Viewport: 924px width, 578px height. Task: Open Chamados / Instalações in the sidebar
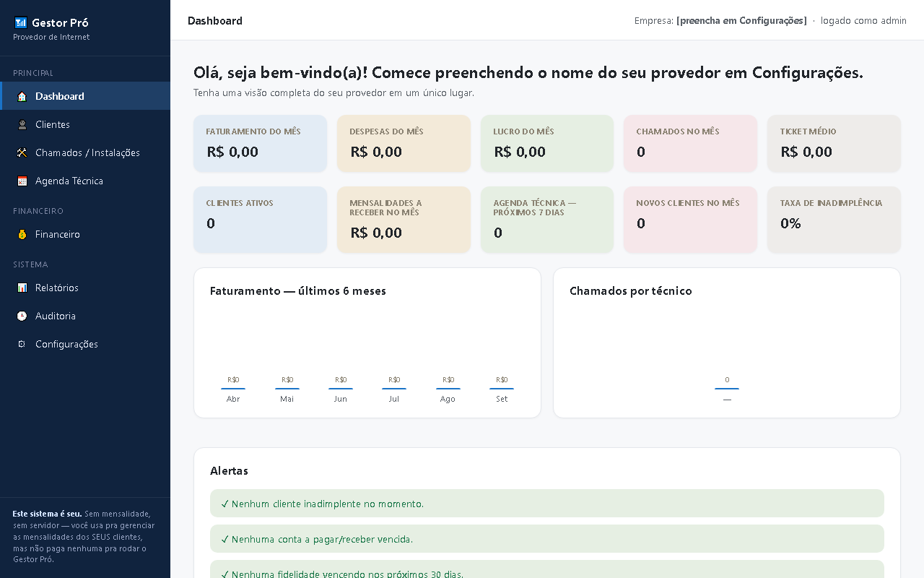coord(85,152)
